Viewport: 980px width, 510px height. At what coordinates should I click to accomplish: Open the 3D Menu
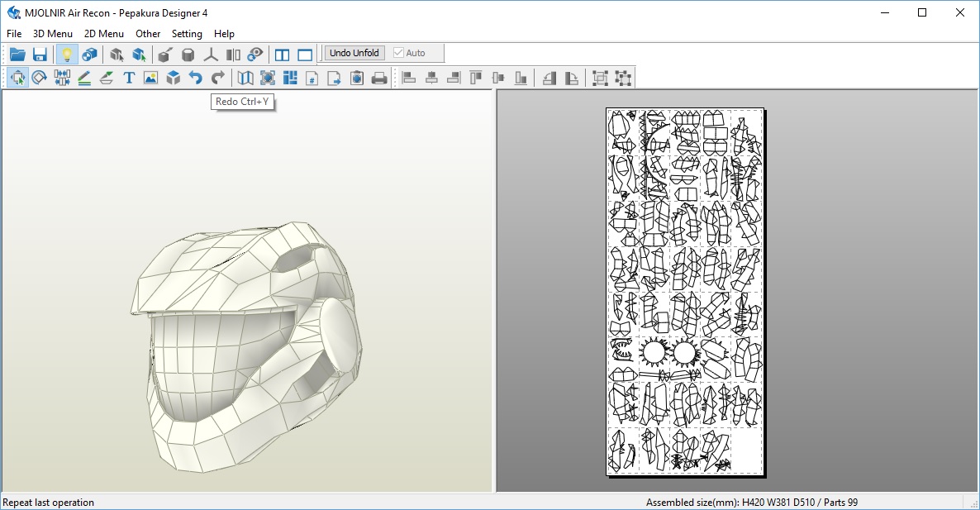click(x=53, y=34)
